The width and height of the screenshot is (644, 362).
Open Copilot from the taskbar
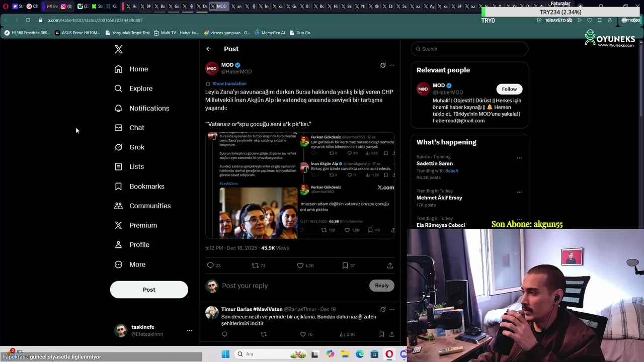(330, 354)
